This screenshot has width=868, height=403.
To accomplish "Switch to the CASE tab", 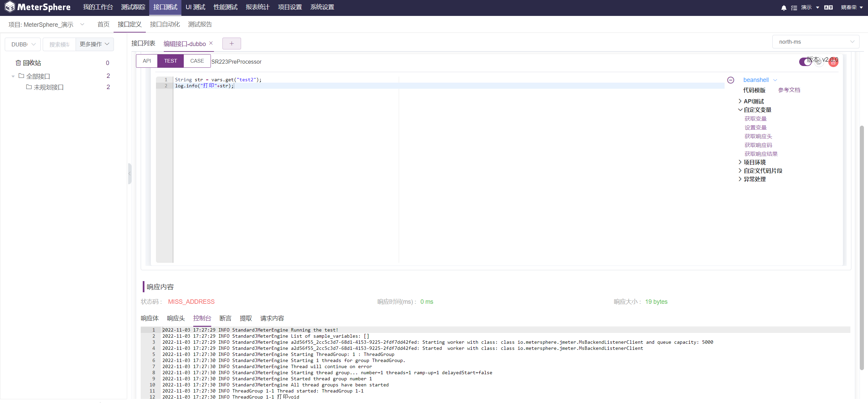I will (197, 61).
